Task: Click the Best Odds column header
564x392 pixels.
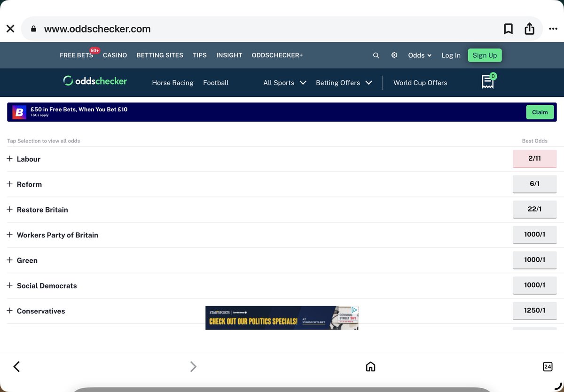Action: coord(535,141)
